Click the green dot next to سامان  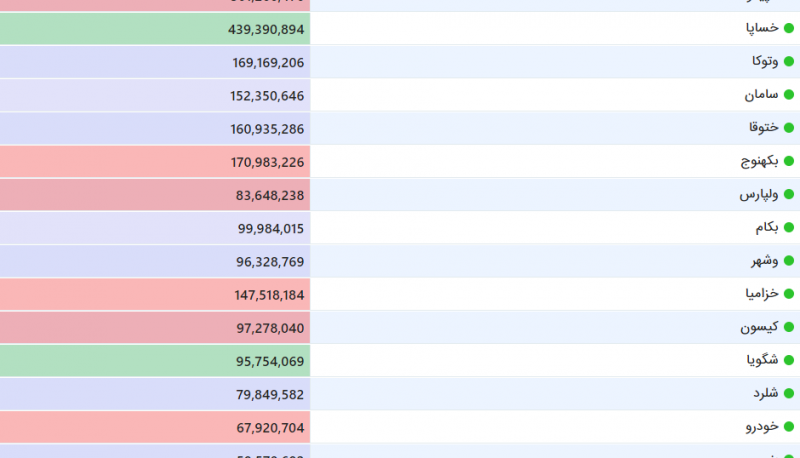point(789,94)
